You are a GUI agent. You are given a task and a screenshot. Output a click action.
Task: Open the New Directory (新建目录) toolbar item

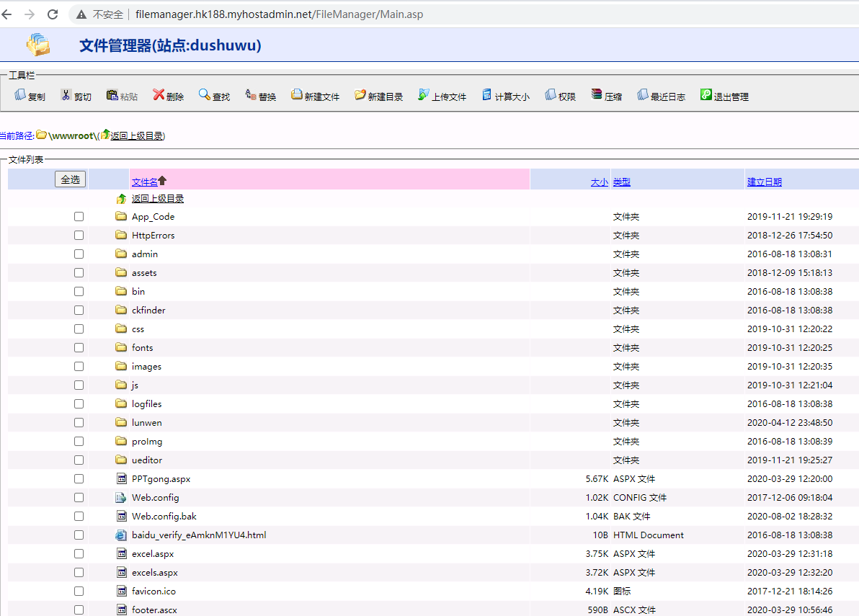378,96
